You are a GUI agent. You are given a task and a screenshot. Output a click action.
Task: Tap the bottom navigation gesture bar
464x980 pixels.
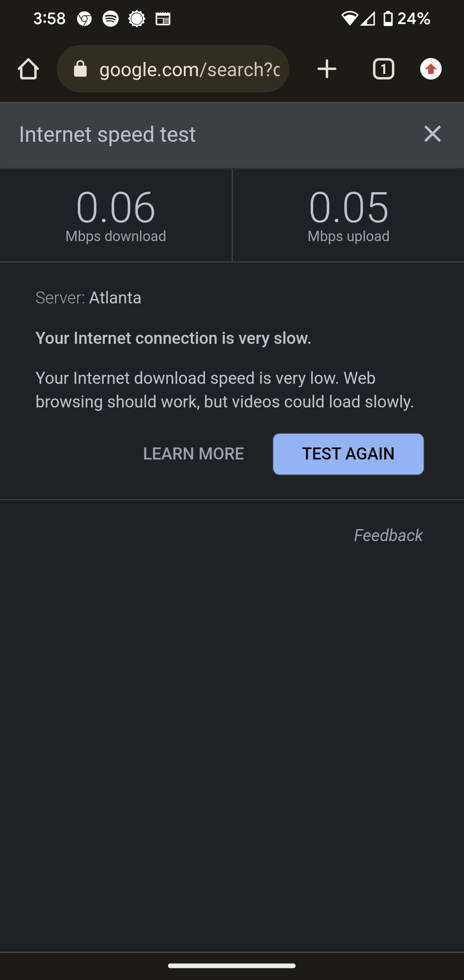click(x=232, y=966)
